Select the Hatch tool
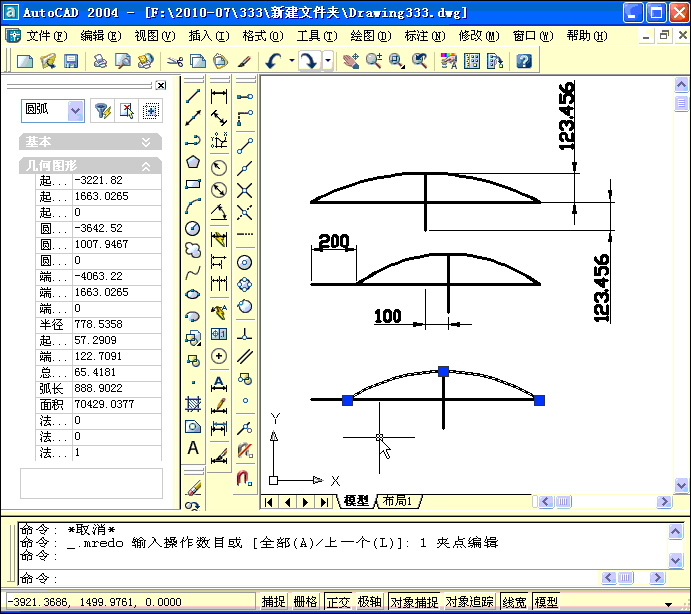This screenshot has height=614, width=691. pyautogui.click(x=193, y=404)
